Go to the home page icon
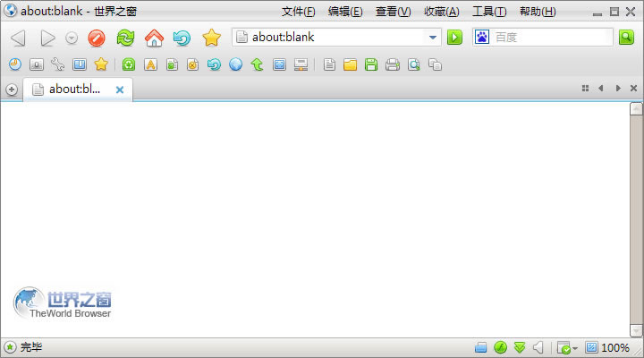Screen dimensions: 644x358 pyautogui.click(x=154, y=38)
